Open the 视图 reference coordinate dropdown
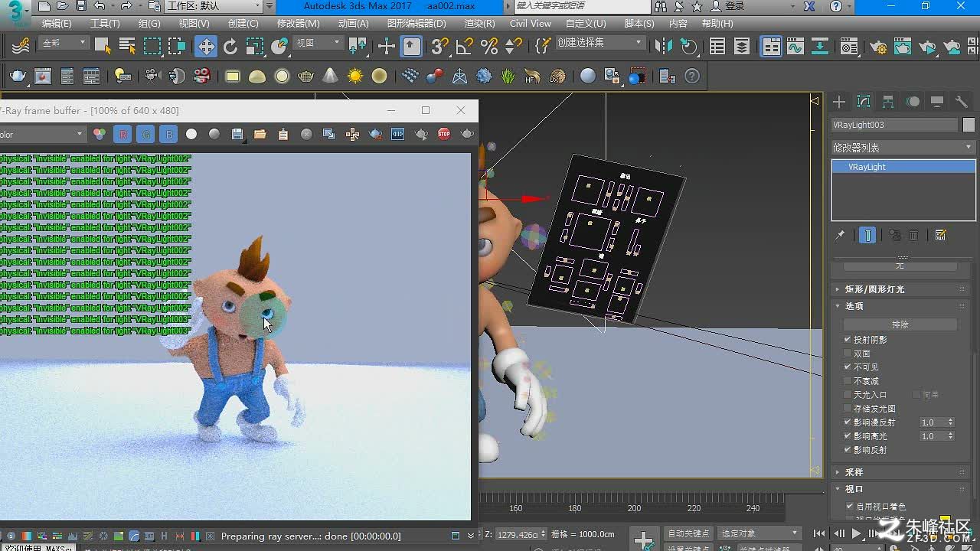 tap(318, 43)
